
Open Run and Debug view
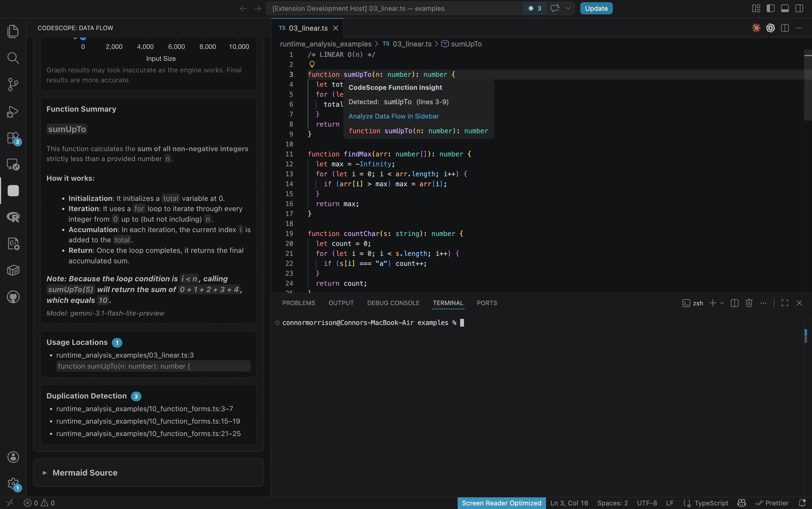click(13, 111)
